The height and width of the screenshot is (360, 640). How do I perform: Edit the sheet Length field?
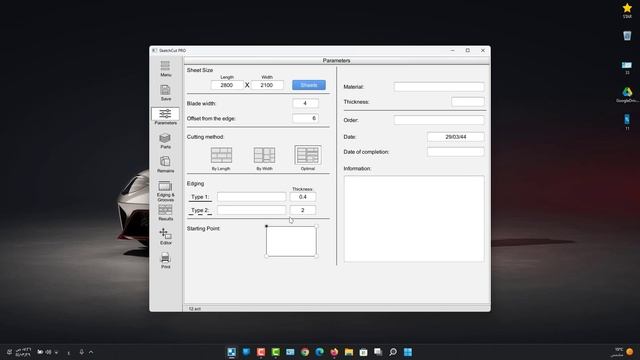[x=227, y=85]
